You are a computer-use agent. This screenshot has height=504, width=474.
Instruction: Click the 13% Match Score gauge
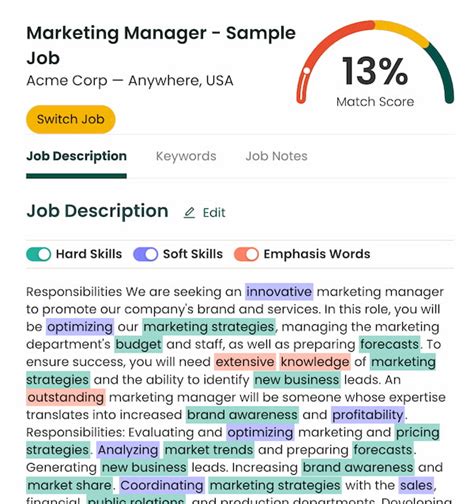coord(375,63)
